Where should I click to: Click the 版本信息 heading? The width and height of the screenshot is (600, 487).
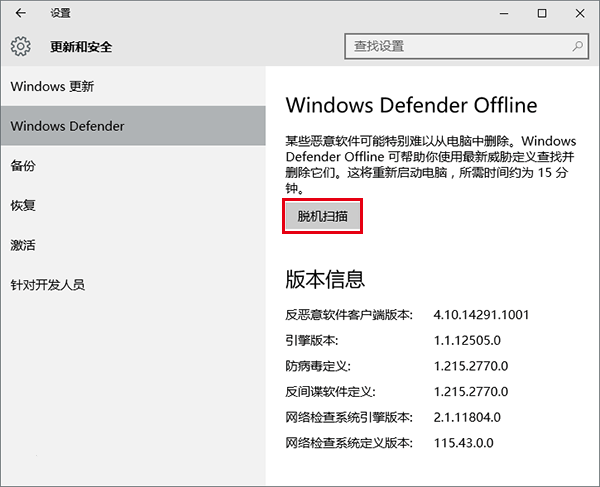click(x=325, y=279)
